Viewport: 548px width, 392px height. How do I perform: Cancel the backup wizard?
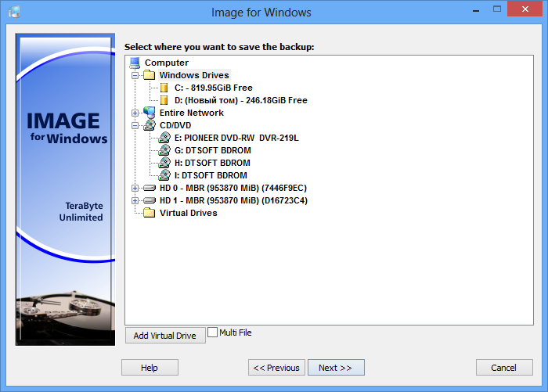click(x=504, y=368)
